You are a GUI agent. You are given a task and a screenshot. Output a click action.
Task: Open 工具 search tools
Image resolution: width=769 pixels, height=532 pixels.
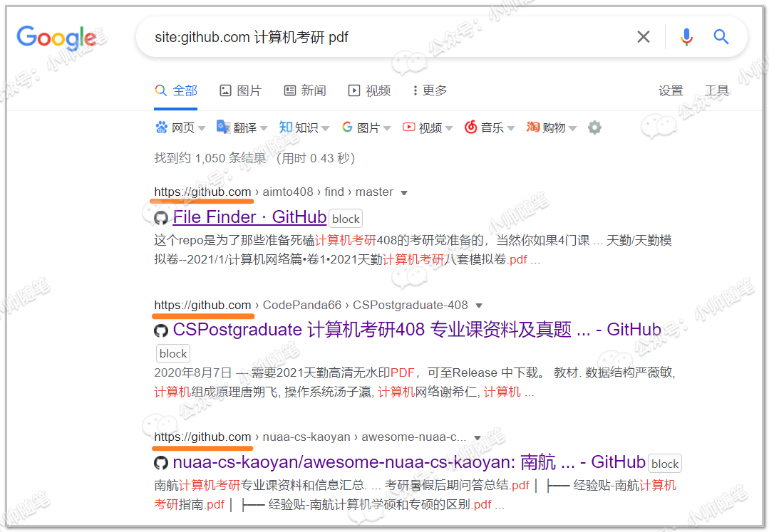click(x=716, y=90)
